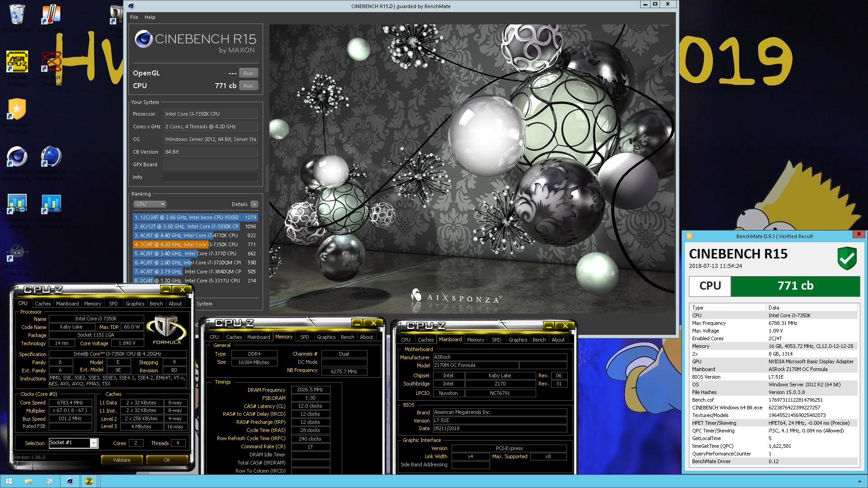Click the GFX Board field in Cinebench
Screen dimensions: 868x488
(211, 164)
